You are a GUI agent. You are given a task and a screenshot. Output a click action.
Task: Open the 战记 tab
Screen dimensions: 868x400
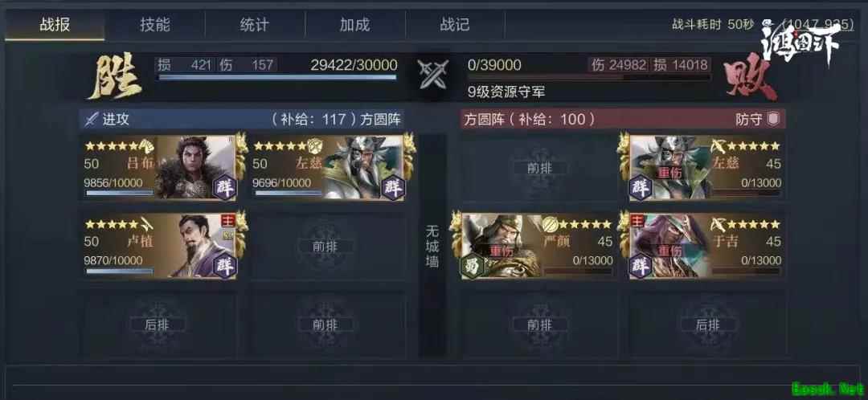pyautogui.click(x=455, y=25)
